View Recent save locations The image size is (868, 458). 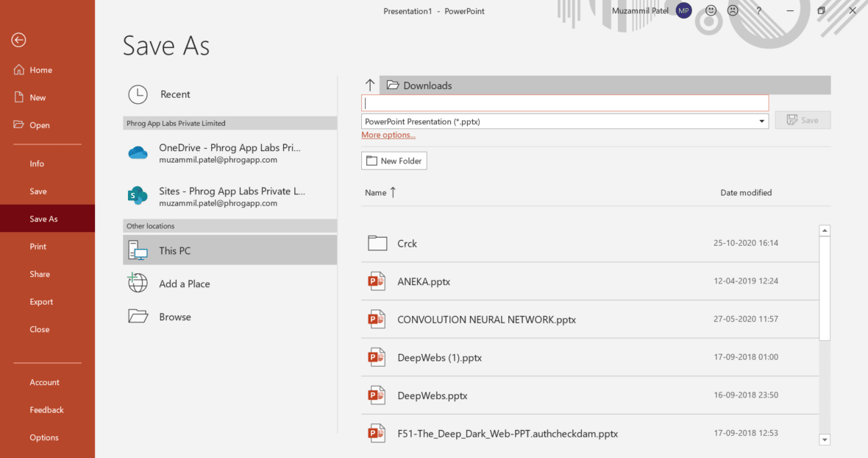[175, 94]
